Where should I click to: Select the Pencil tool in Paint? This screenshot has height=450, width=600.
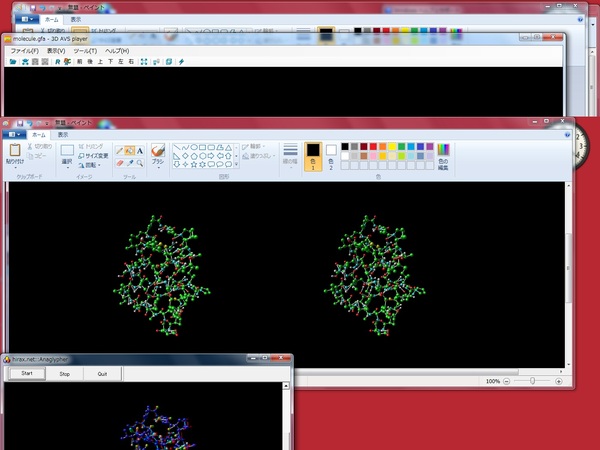click(x=119, y=150)
